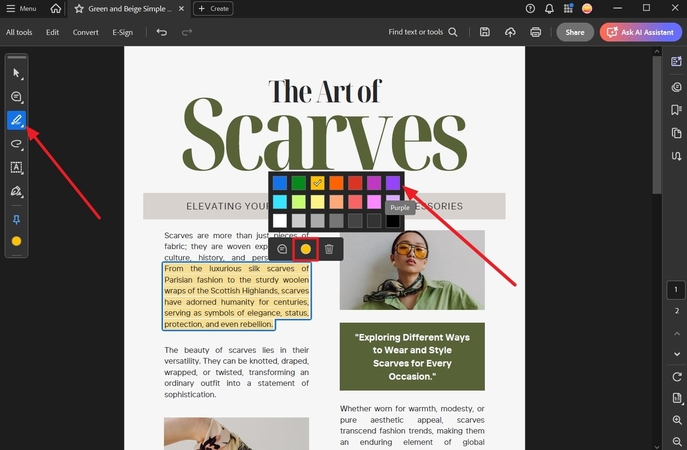687x450 pixels.
Task: Open notifications bell
Action: click(x=549, y=8)
